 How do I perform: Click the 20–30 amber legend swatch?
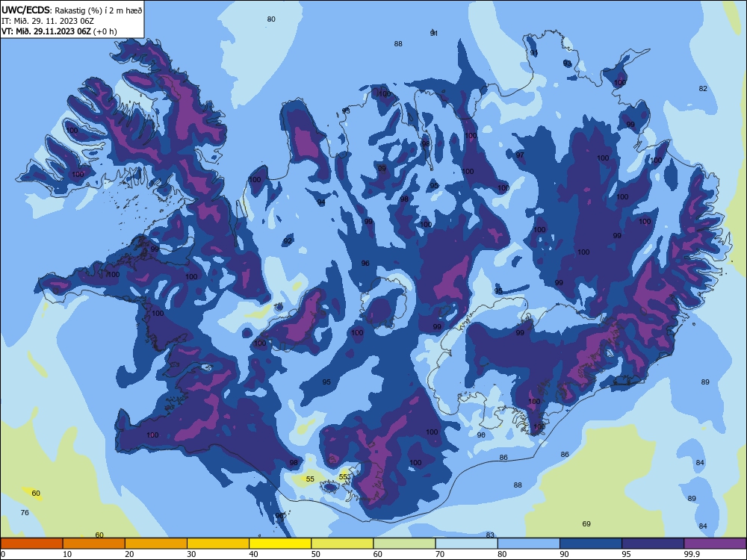pos(156,544)
